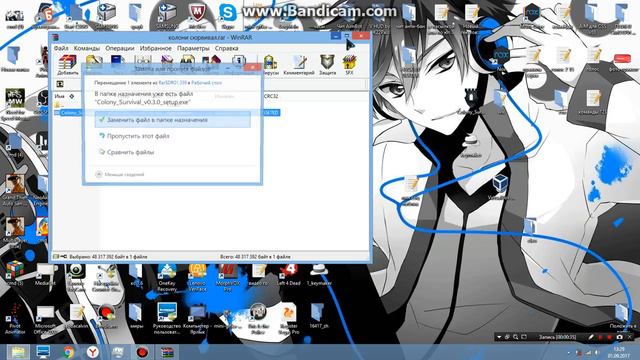Click status text 'Всего: 48 317 392 байт'

[x=255, y=257]
